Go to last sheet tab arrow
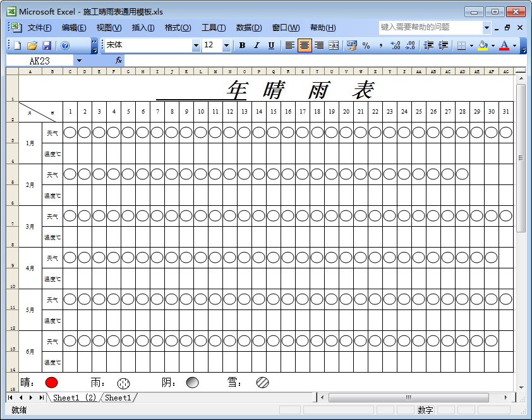532x420 pixels. coord(42,397)
